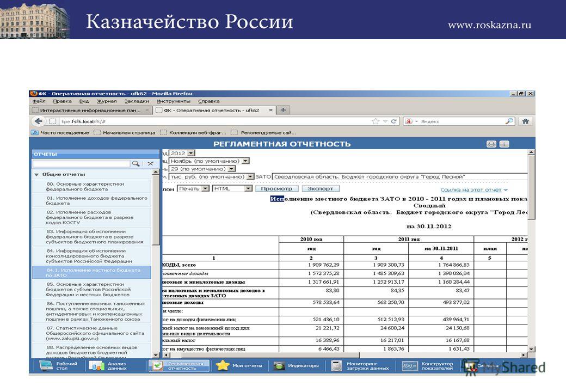Open the Журнал menu

pyautogui.click(x=107, y=101)
